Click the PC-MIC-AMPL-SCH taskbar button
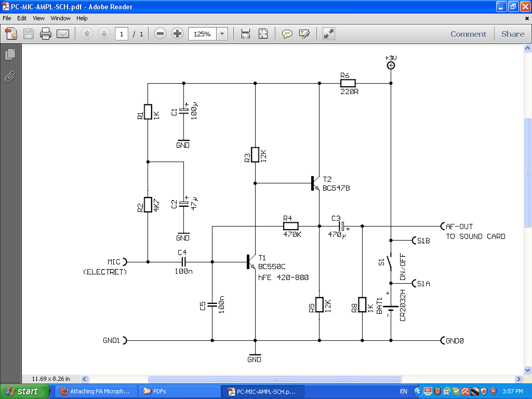The height and width of the screenshot is (399, 532). pos(263,391)
